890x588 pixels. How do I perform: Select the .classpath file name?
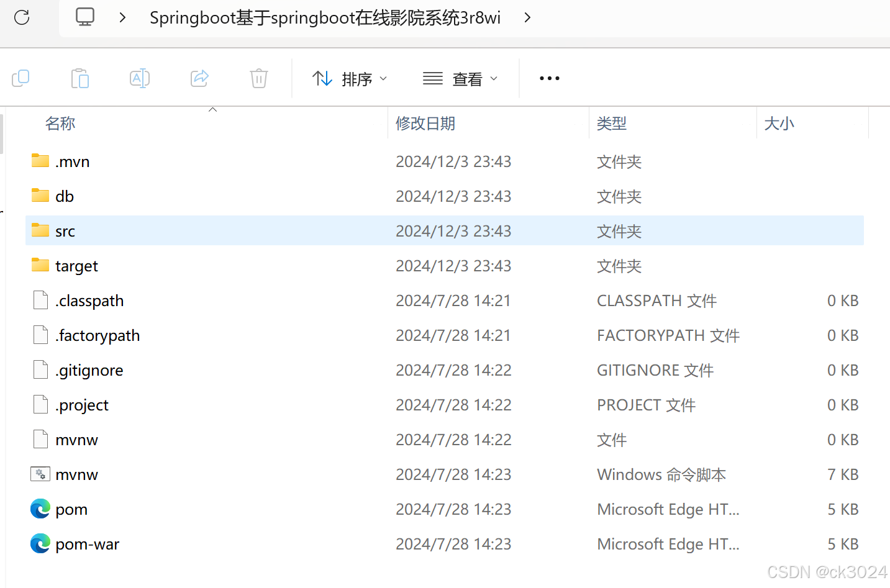click(x=89, y=301)
